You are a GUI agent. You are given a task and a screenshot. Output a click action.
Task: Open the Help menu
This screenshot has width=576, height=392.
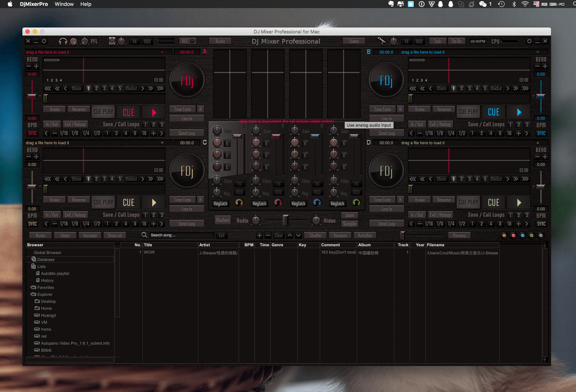86,4
